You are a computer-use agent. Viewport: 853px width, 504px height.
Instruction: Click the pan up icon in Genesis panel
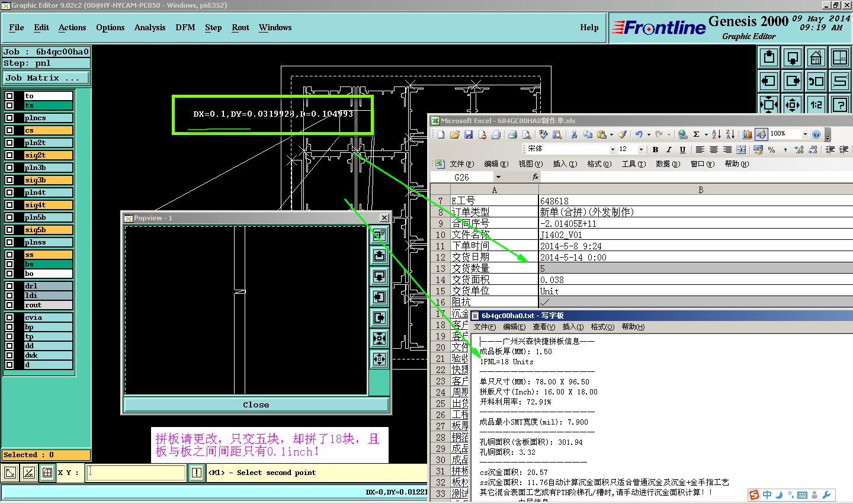(x=769, y=57)
